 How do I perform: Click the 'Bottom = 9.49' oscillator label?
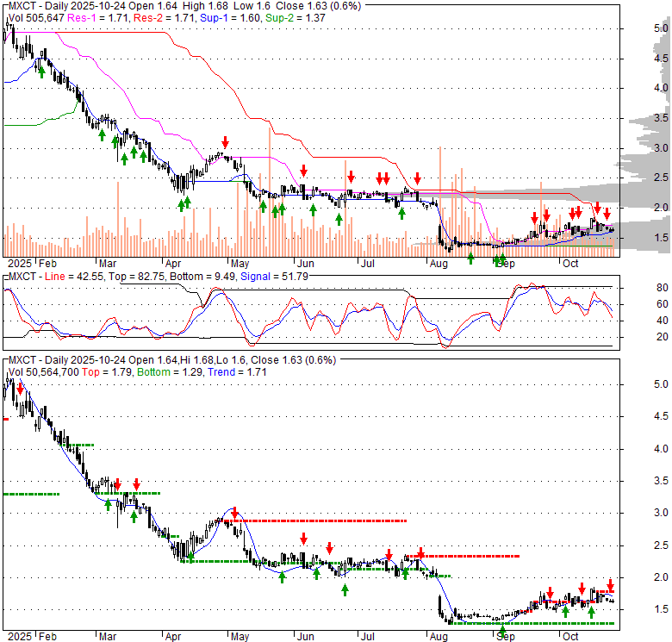[x=202, y=277]
